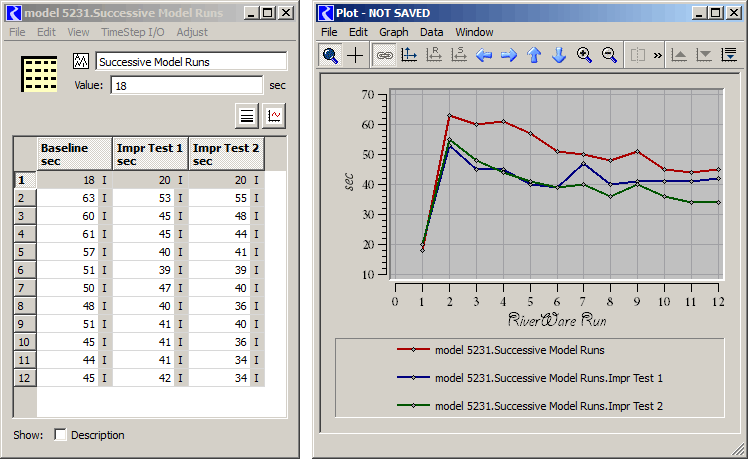This screenshot has height=459, width=748.
Task: Open the Graph menu
Action: pyautogui.click(x=394, y=32)
